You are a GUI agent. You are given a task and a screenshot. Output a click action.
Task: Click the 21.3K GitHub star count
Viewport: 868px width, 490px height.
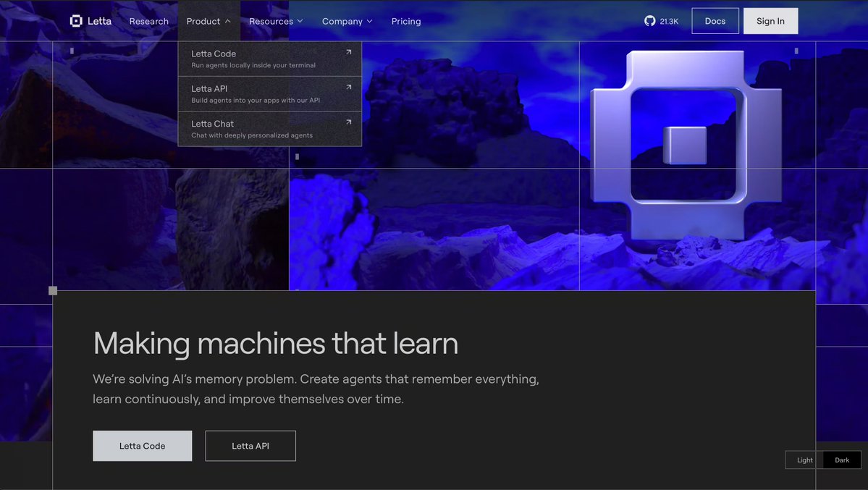coord(669,21)
